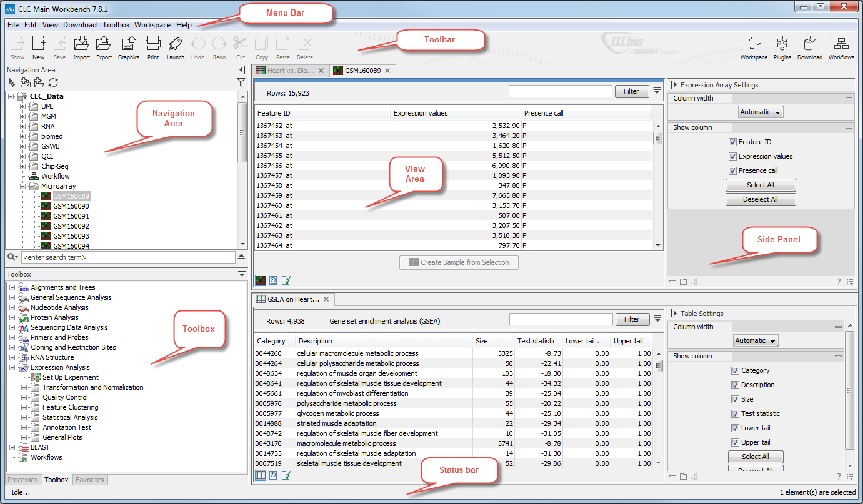
Task: Uncheck the Feature ID column checkbox
Action: [x=733, y=142]
